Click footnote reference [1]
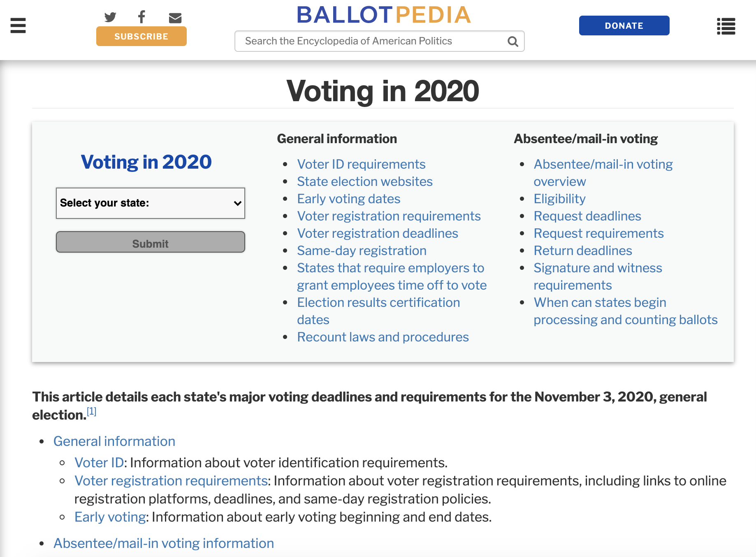Image resolution: width=756 pixels, height=557 pixels. tap(91, 411)
